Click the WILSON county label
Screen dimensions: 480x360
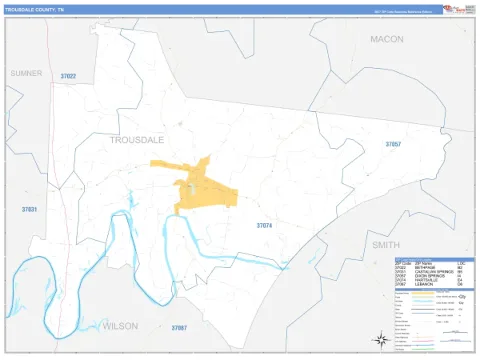120,326
